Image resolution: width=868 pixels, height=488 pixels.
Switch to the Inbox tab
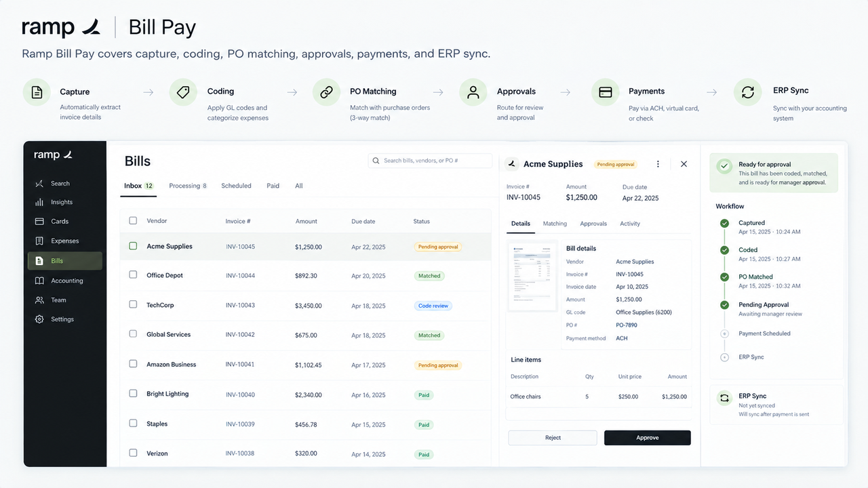click(x=139, y=186)
